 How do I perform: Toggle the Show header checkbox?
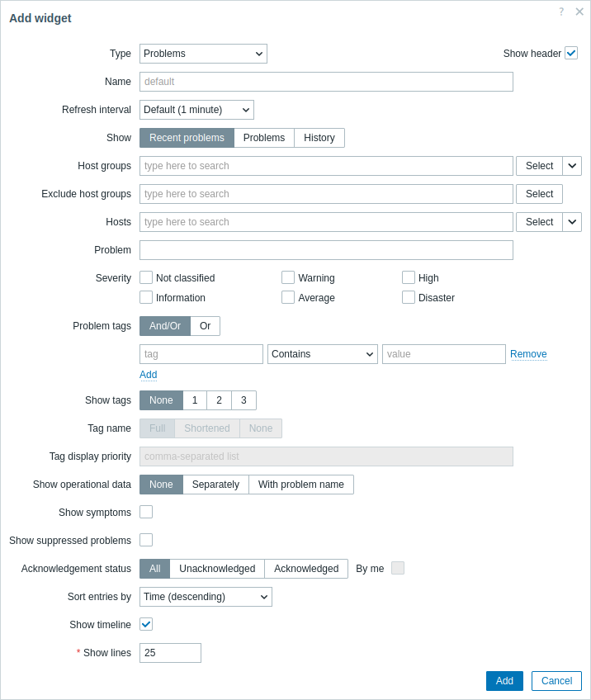tap(571, 53)
